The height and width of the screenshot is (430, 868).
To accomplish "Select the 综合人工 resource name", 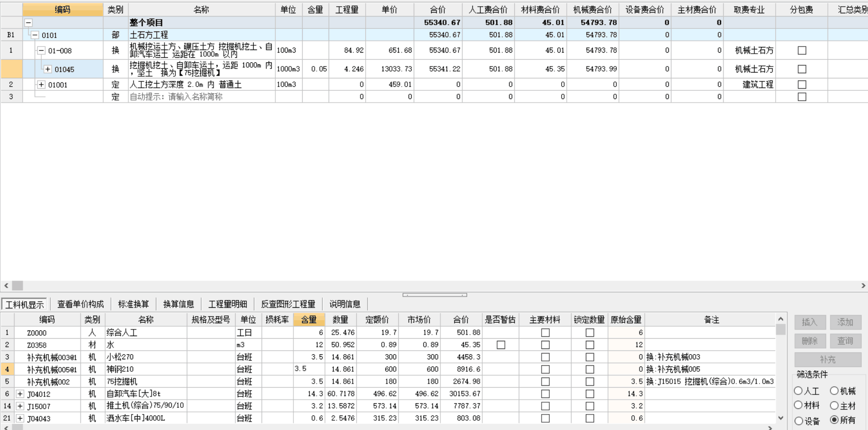I will [146, 333].
